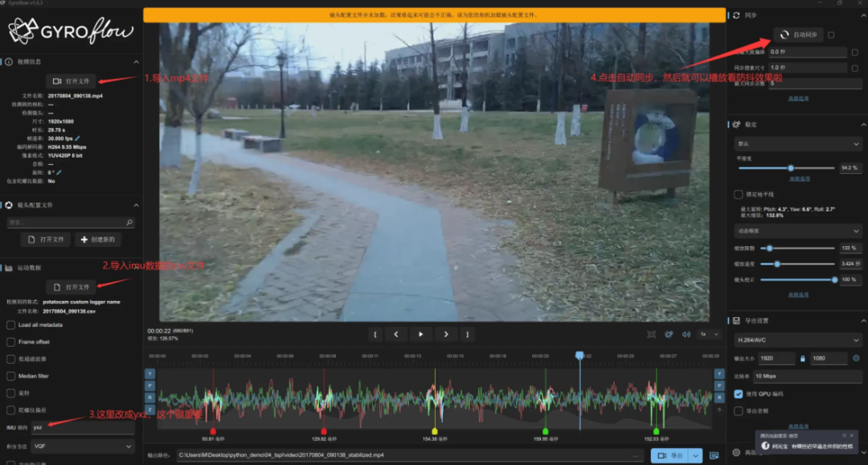Toggle the stabilization preview icon beside speaker

(669, 334)
